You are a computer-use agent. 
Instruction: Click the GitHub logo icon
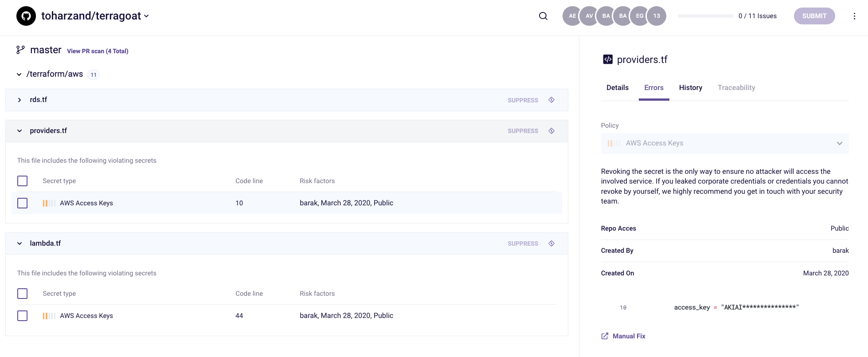click(26, 16)
